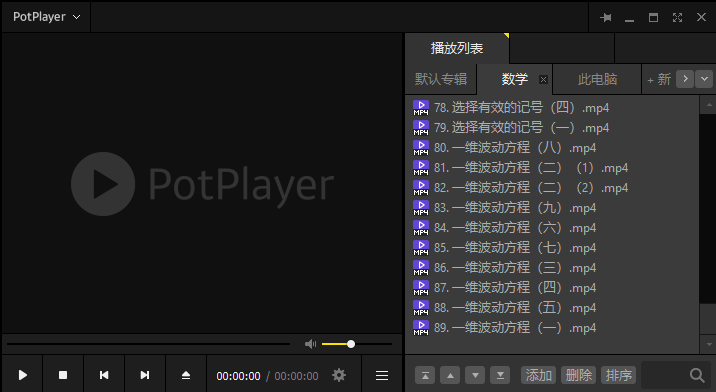
Task: Maximize the PotPlayer window
Action: 653,17
